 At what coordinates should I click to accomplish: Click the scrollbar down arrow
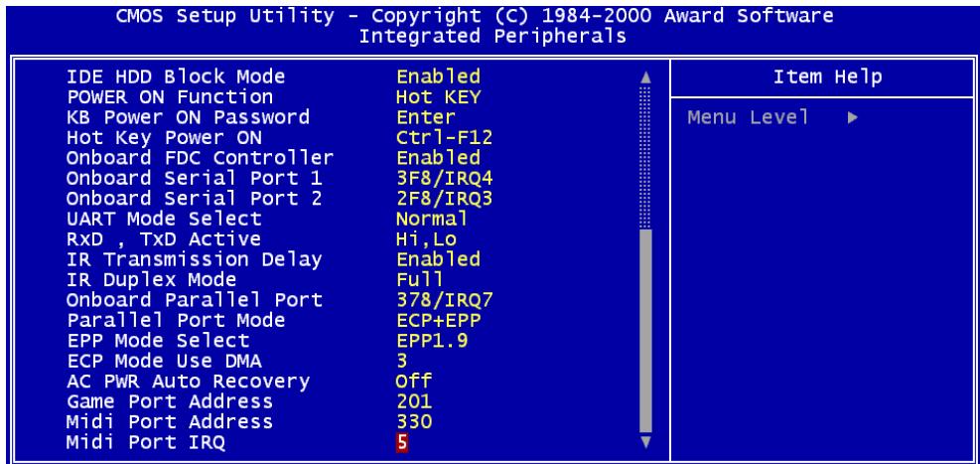[x=645, y=441]
